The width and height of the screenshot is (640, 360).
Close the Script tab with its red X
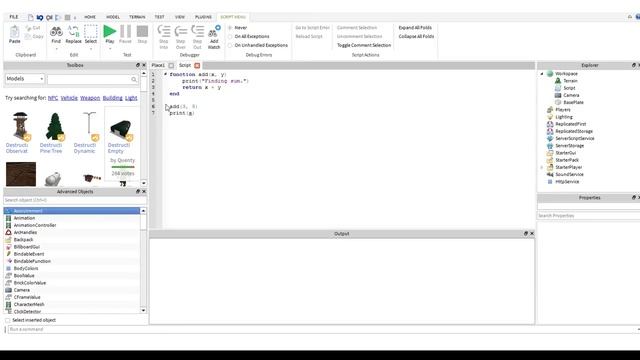pos(197,65)
